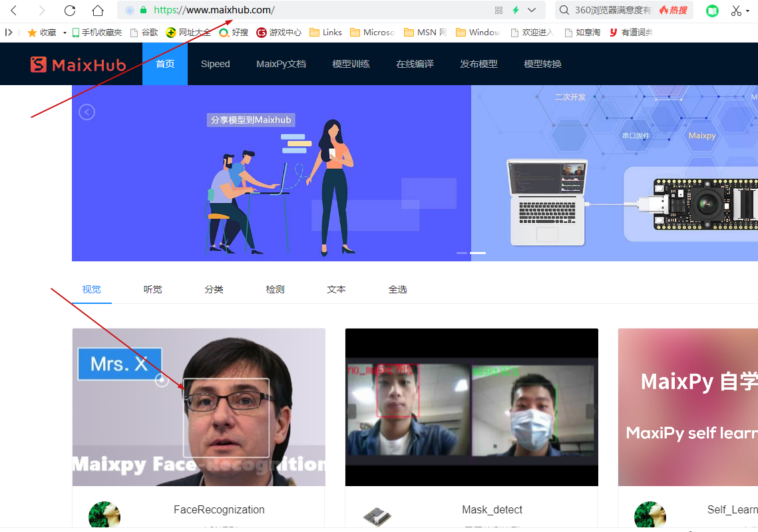Open the 模型训练 navigation menu item
Screen dimensions: 758x532
351,64
